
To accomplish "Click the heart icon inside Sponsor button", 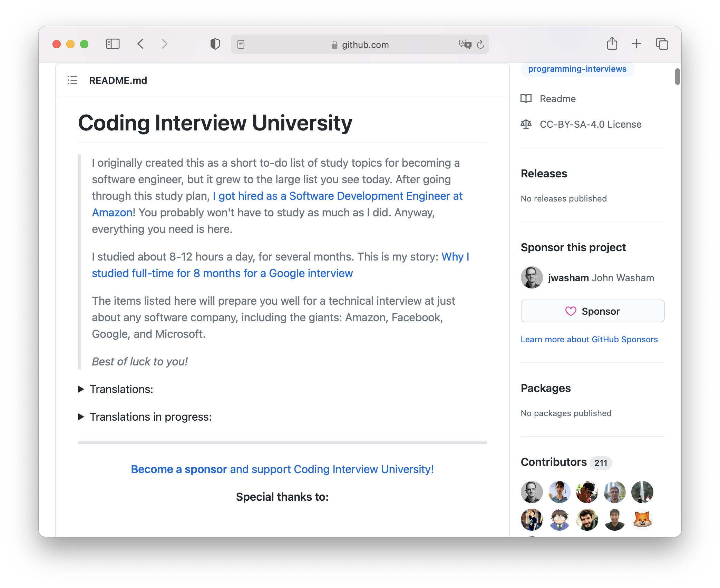I will [x=571, y=311].
